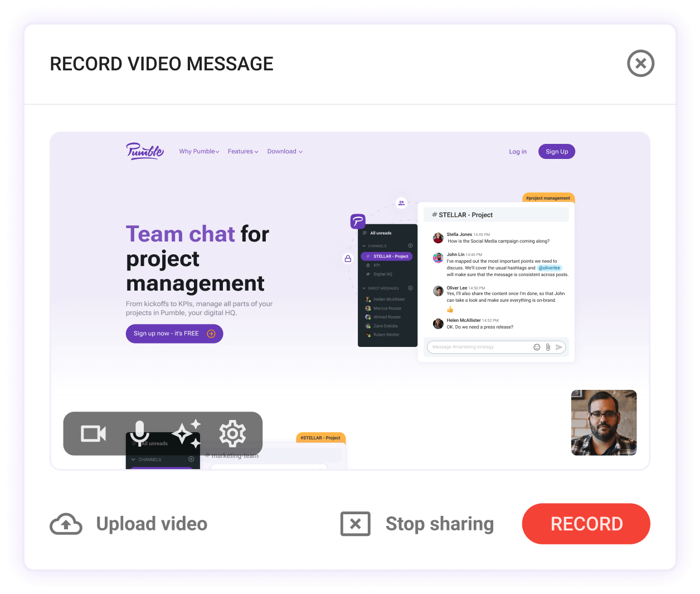Click the sparkle effects icon in the toolbar
Image resolution: width=700 pixels, height=594 pixels.
pos(184,433)
